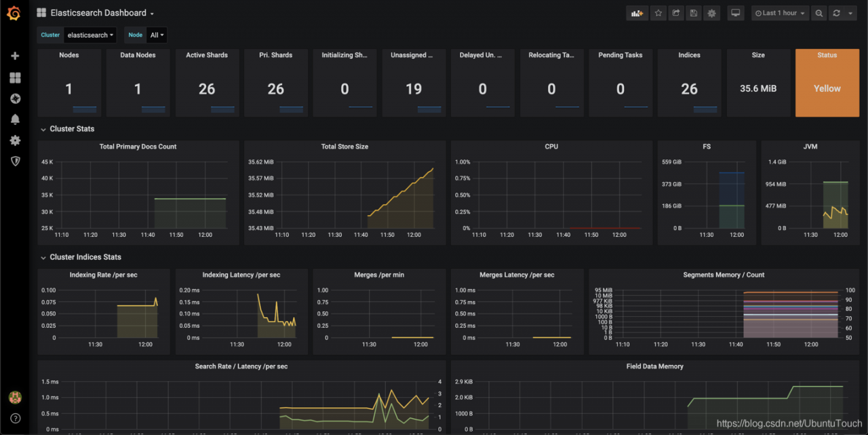Open the Alerting bell icon
This screenshot has height=435, width=868.
click(x=15, y=119)
